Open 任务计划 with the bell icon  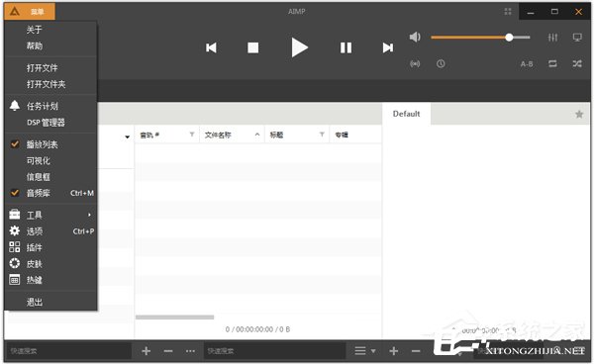(x=51, y=106)
